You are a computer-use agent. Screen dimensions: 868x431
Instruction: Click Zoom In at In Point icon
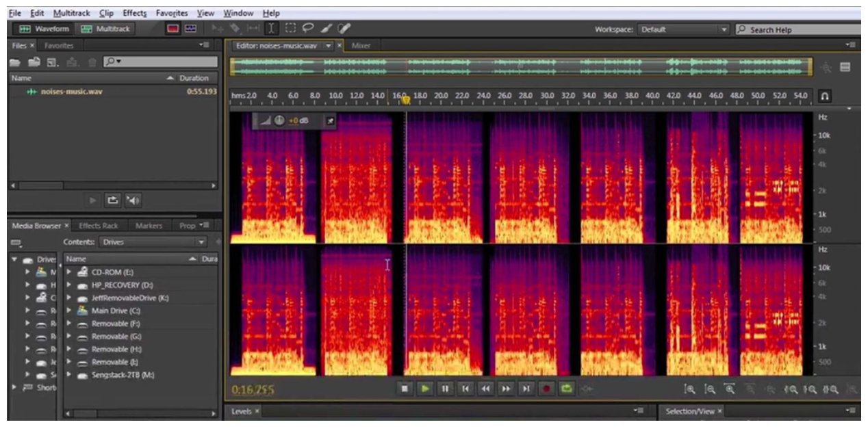[793, 389]
